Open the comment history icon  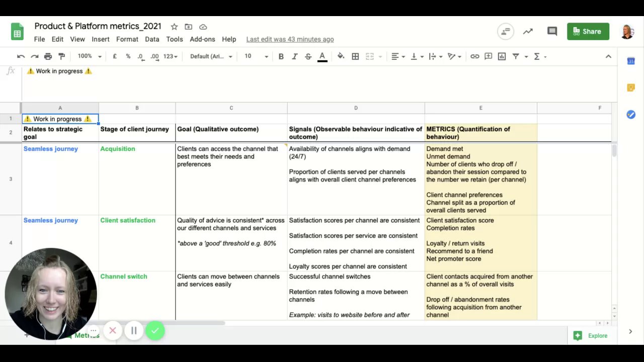[x=552, y=31]
